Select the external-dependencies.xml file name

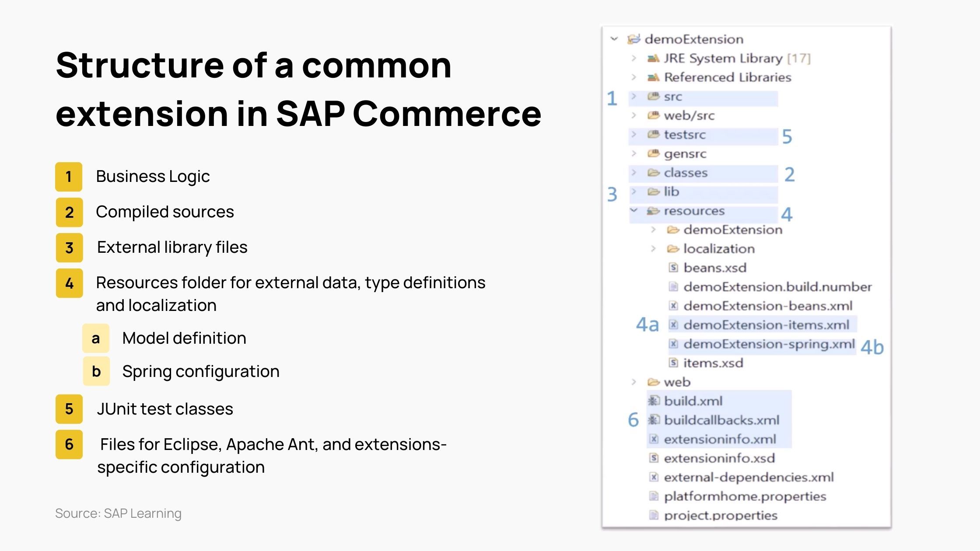tap(749, 477)
